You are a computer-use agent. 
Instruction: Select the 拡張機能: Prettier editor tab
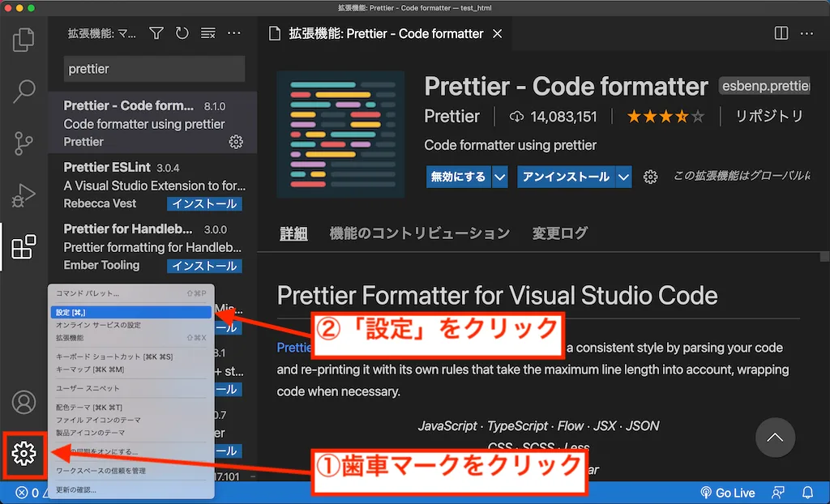tap(385, 34)
